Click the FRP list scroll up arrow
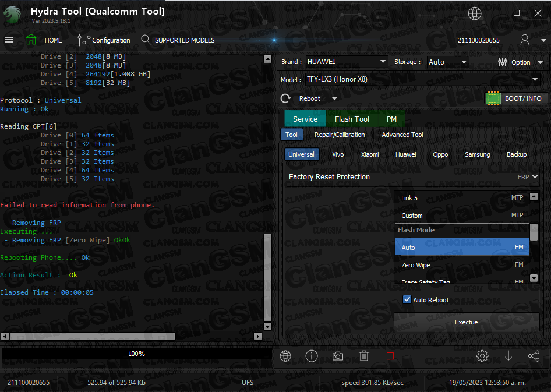551x392 pixels. [x=534, y=197]
